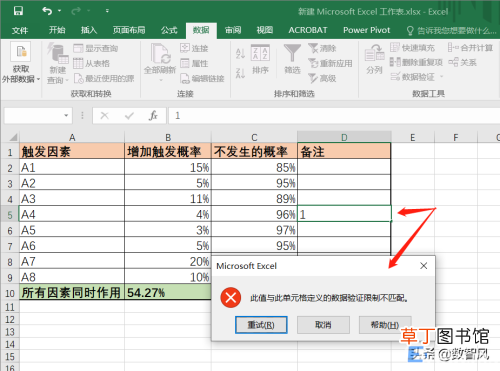Screen dimensions: 500x371
Task: Click the formula bar cancel X icon
Action: coord(105,116)
